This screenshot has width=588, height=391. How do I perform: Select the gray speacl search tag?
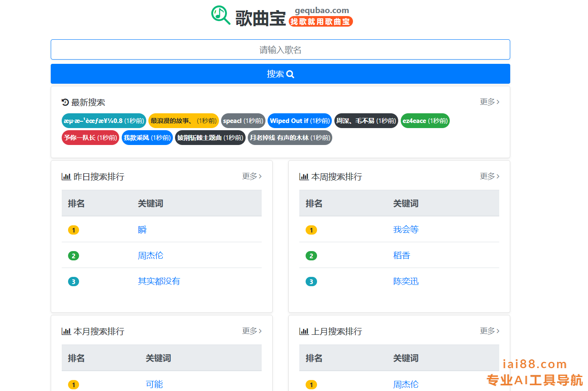coord(243,121)
